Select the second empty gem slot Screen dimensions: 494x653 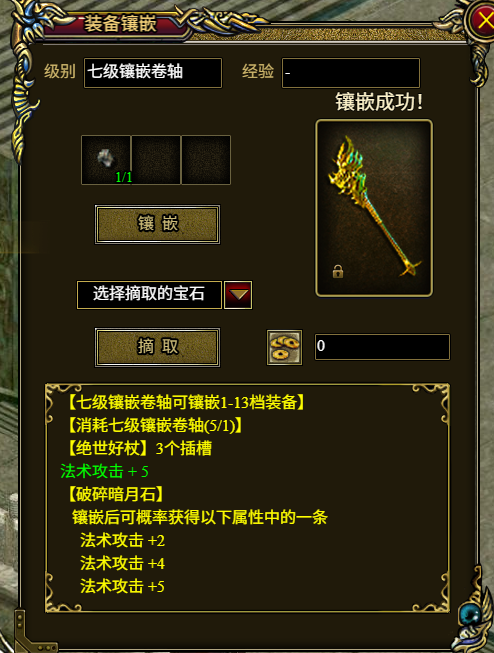(156, 160)
